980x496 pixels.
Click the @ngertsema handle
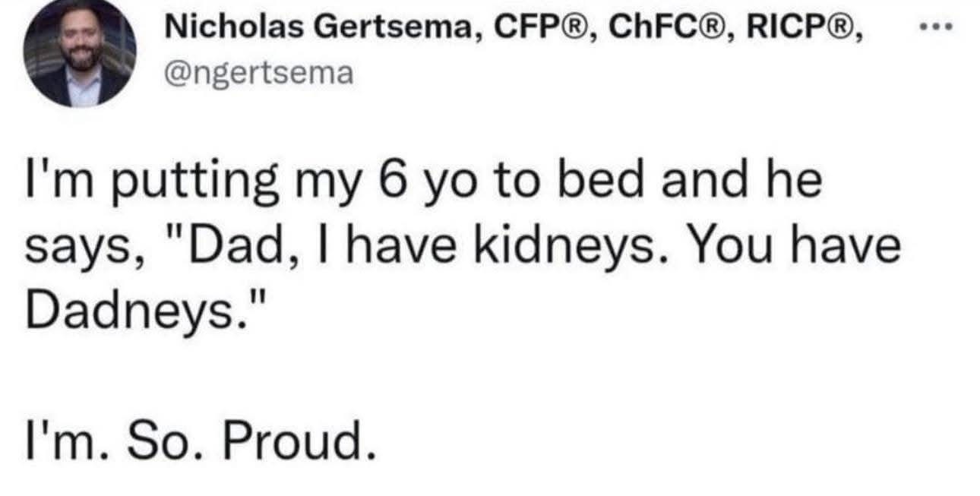[259, 74]
